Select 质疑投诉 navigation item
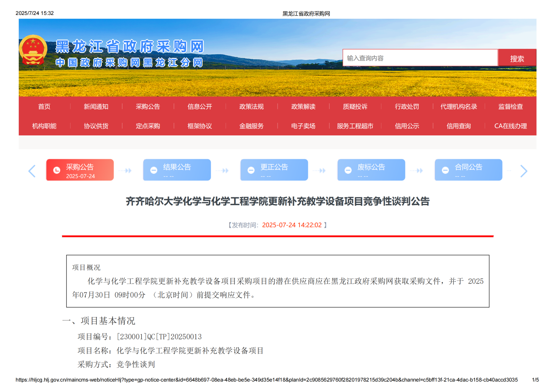 click(x=355, y=107)
